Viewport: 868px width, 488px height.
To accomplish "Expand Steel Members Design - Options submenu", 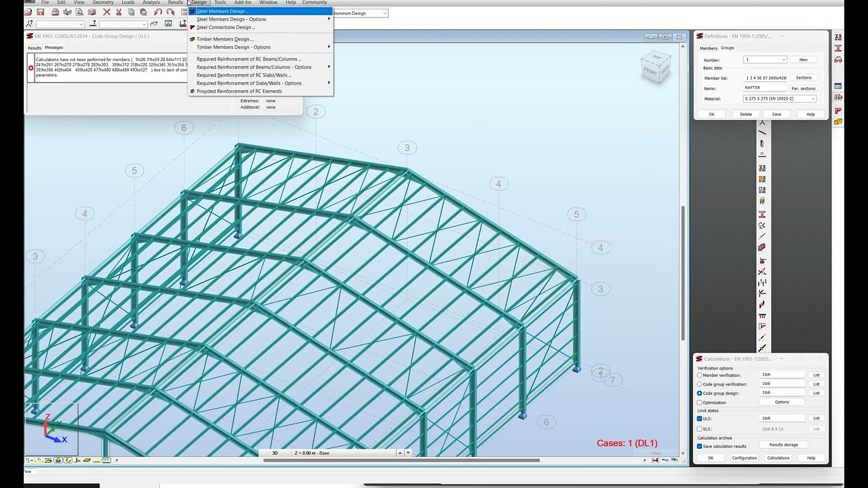I will coord(261,19).
